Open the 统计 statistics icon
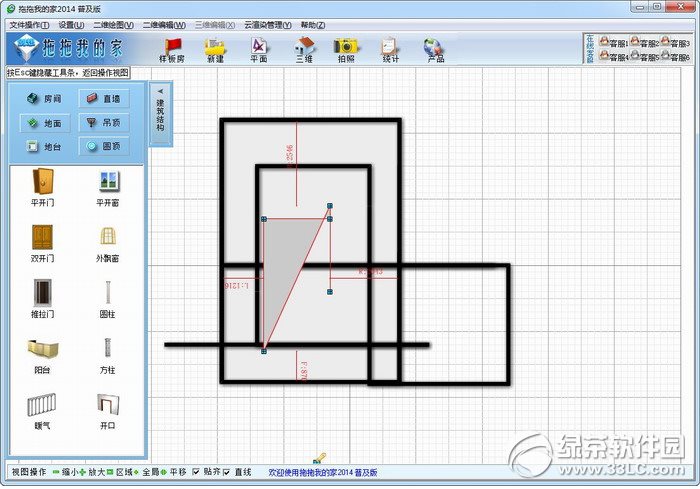Viewport: 700px width, 489px height. [390, 50]
